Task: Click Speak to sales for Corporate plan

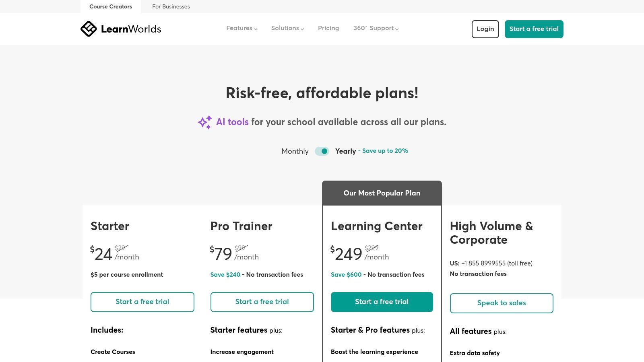Action: pyautogui.click(x=502, y=303)
